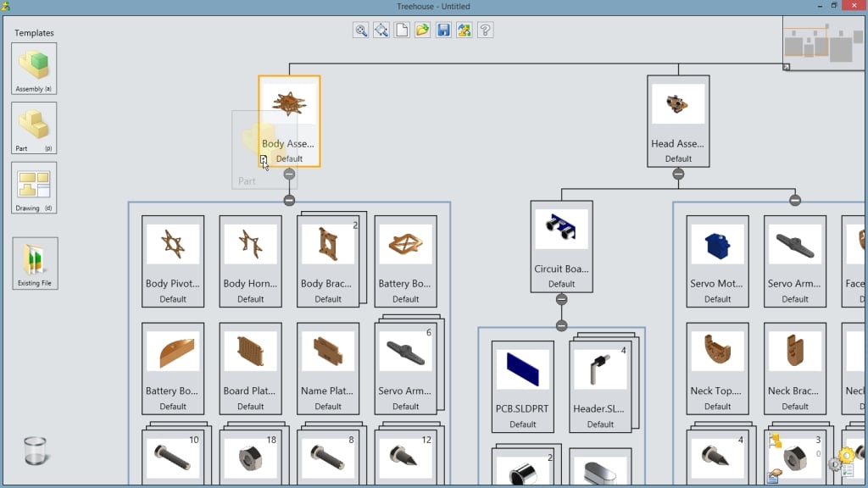Select the Servo Arm card with count 6
The image size is (868, 488).
pos(405,369)
